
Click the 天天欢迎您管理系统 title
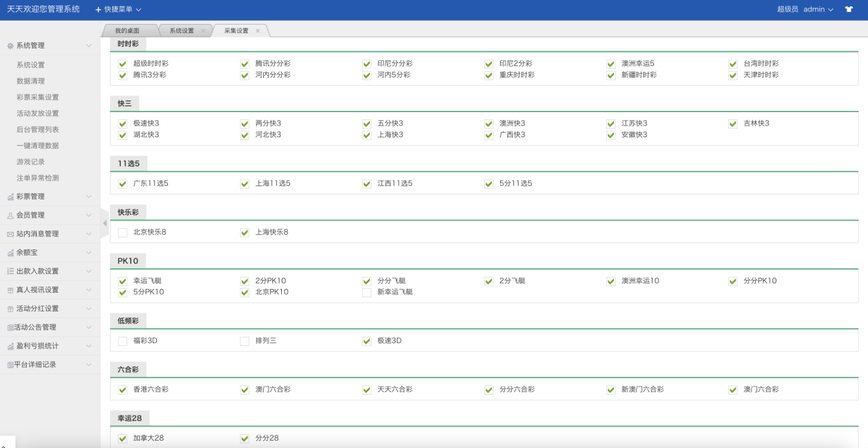(43, 9)
